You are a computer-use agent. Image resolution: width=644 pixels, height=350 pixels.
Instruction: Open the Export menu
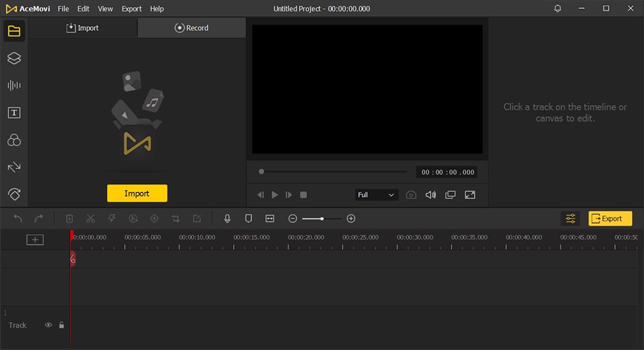click(131, 8)
